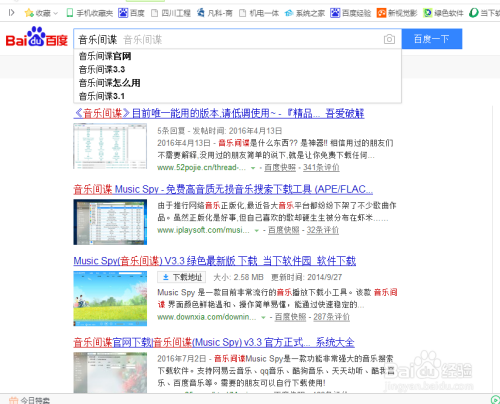
Task: Open result 音乐间谍官网下载 v3.3 官方正式
Action: 214,342
